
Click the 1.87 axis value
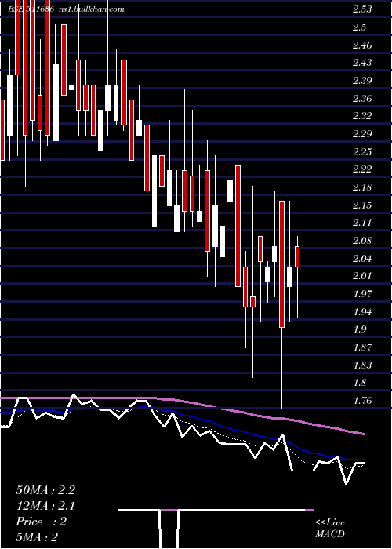pyautogui.click(x=362, y=347)
